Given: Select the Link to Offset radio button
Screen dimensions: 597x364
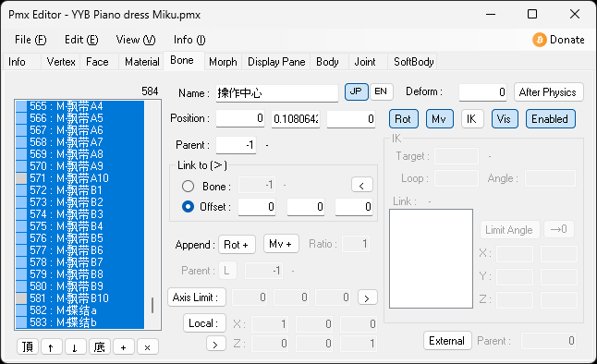Looking at the screenshot, I should [x=188, y=207].
